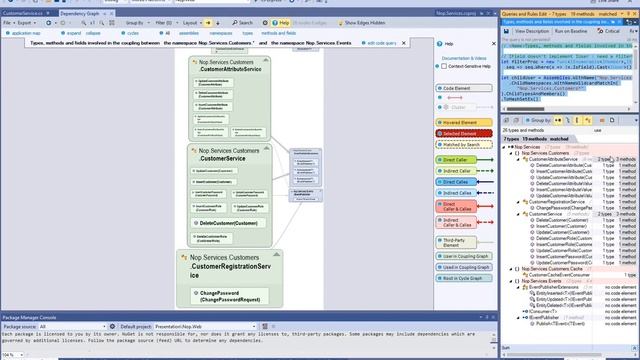Click 'cycles' link
The image size is (640, 360).
(x=133, y=33)
